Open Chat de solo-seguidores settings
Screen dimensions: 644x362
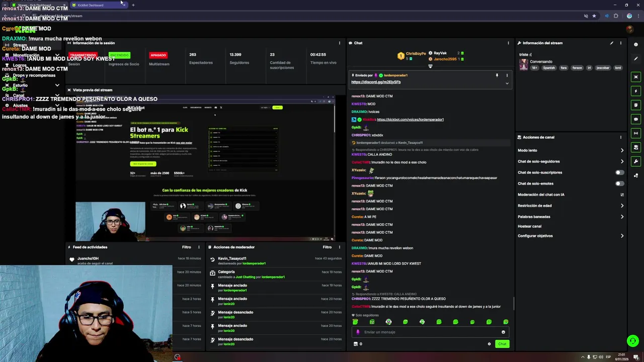pos(571,161)
